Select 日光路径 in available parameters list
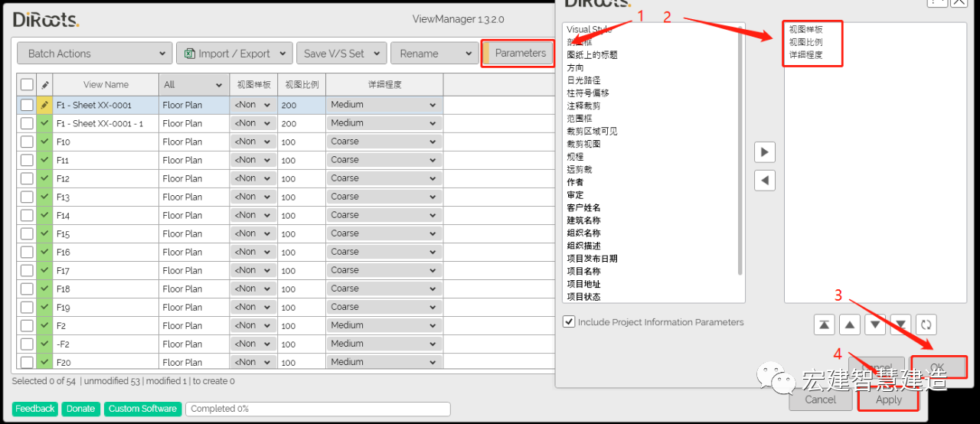The image size is (980, 424). tap(583, 80)
